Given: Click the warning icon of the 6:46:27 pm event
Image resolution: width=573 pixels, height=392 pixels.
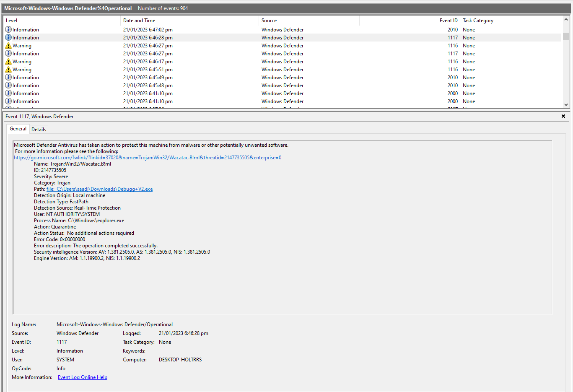Looking at the screenshot, I should point(8,46).
